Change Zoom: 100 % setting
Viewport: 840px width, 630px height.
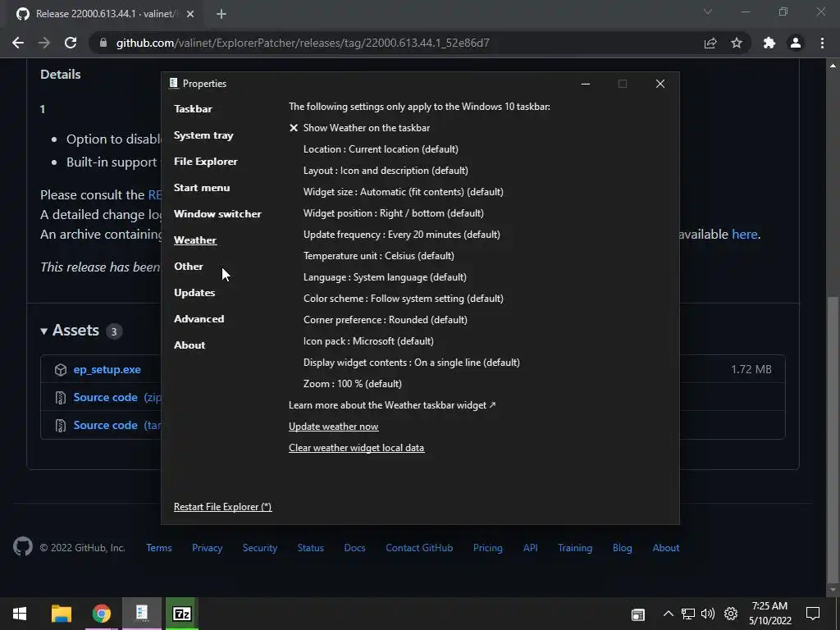352,384
